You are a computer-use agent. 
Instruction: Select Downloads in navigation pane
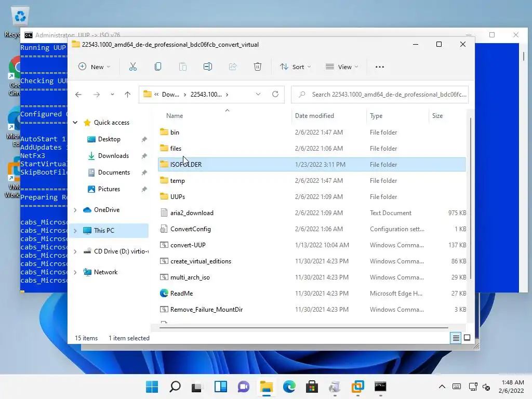113,156
